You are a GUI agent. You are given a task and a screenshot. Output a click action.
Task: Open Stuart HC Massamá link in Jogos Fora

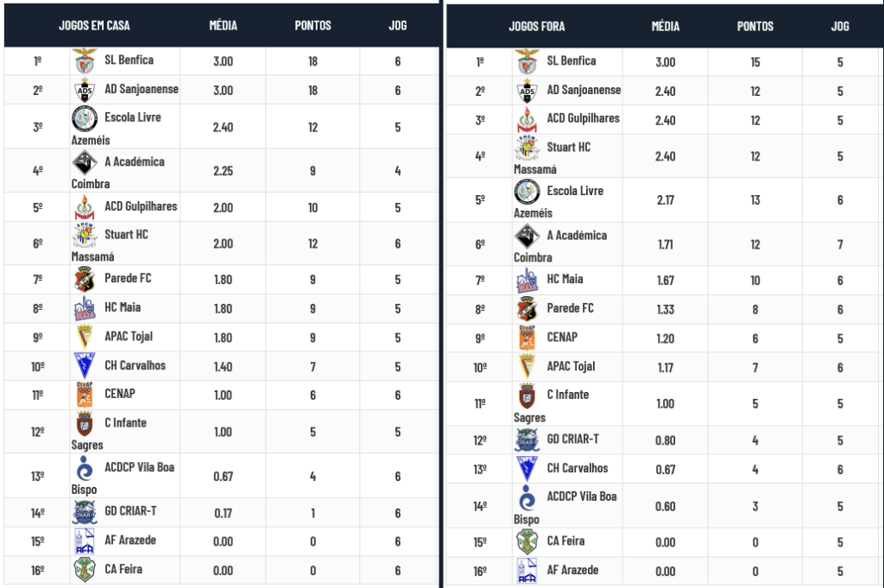(568, 148)
